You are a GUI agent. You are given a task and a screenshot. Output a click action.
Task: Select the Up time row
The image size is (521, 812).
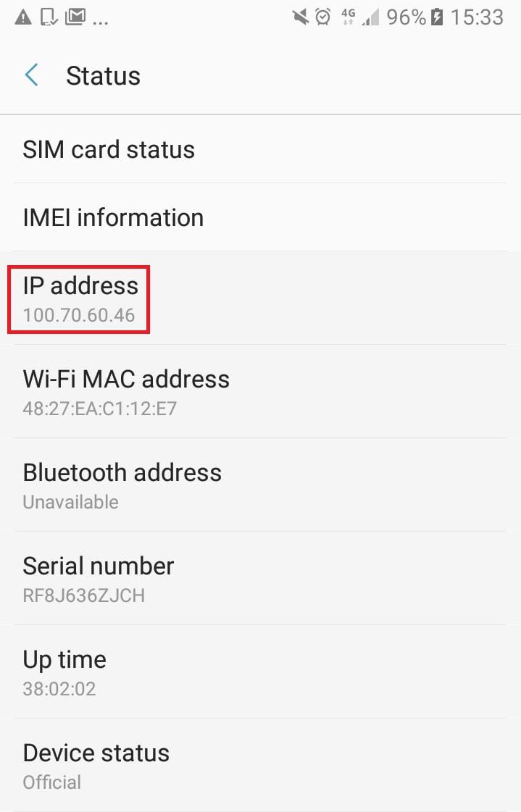[261, 671]
